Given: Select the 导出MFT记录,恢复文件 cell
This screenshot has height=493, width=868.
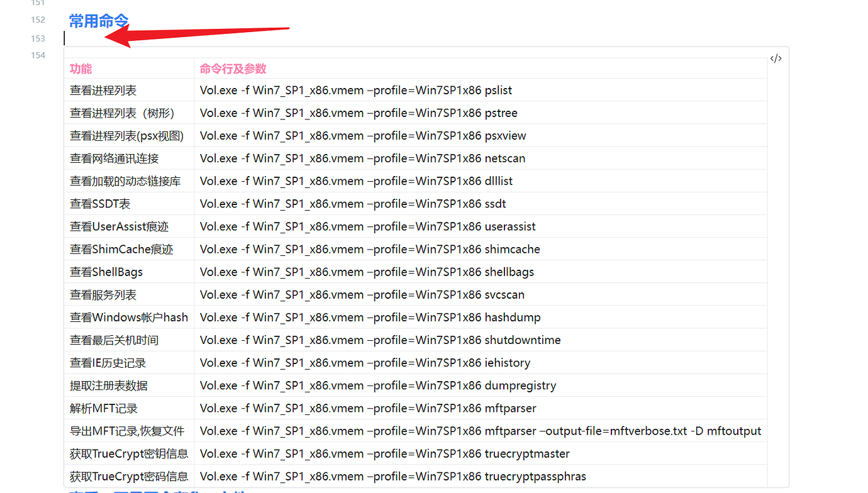Looking at the screenshot, I should click(129, 430).
